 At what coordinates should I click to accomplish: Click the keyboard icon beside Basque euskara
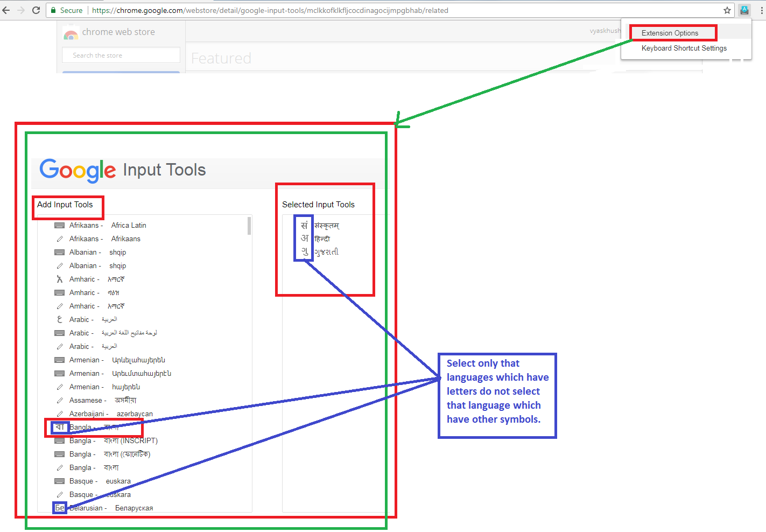pos(60,481)
